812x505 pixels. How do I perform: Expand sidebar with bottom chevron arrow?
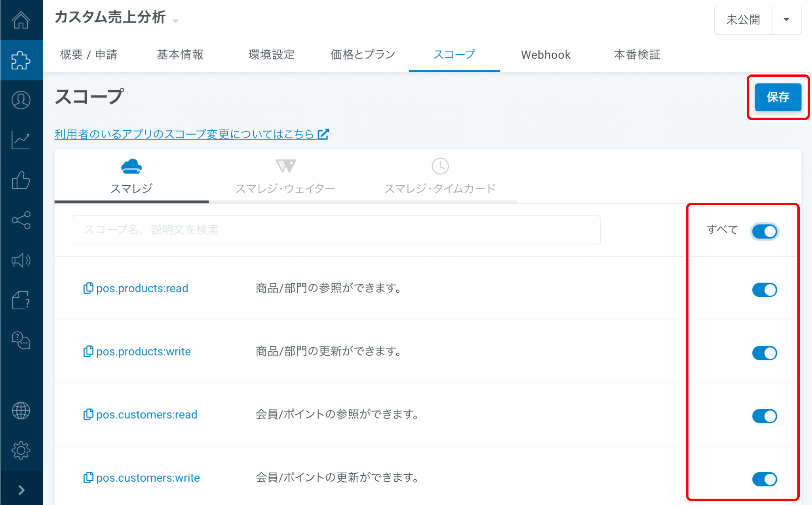coord(21,490)
